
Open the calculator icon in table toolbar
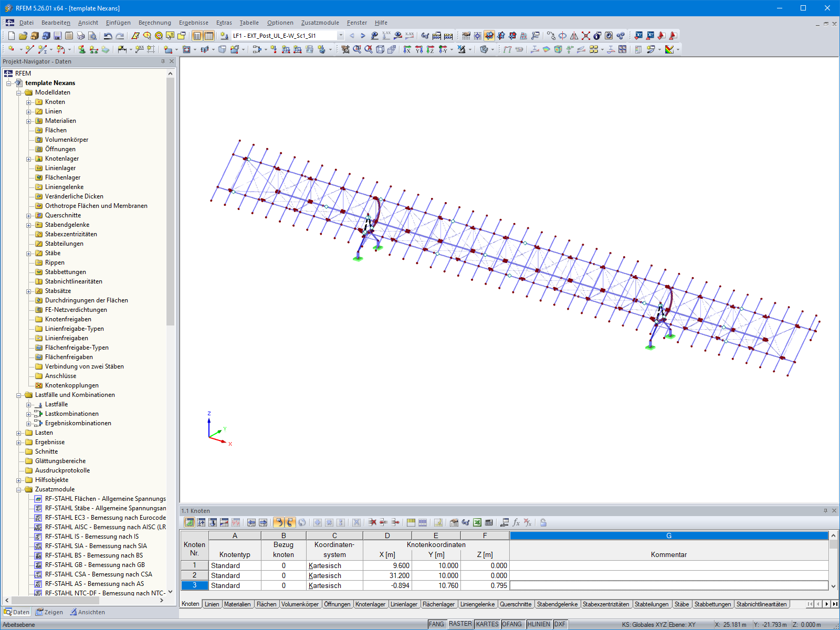tap(489, 522)
